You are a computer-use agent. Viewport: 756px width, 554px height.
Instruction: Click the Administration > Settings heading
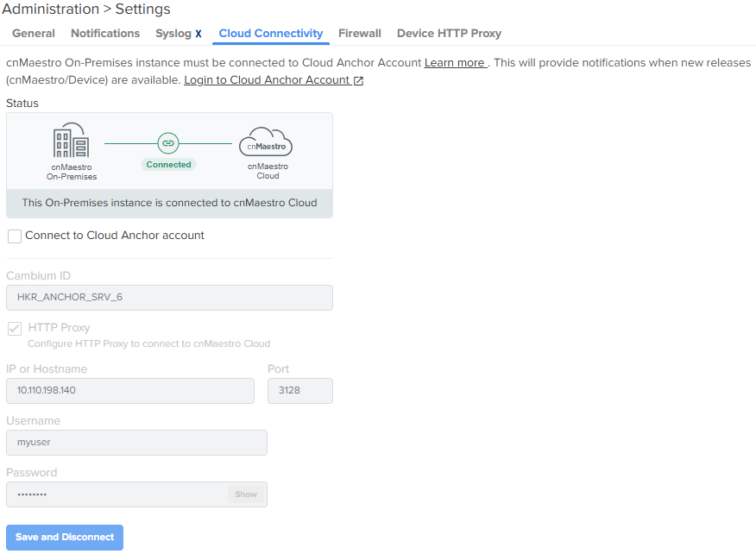[x=86, y=9]
